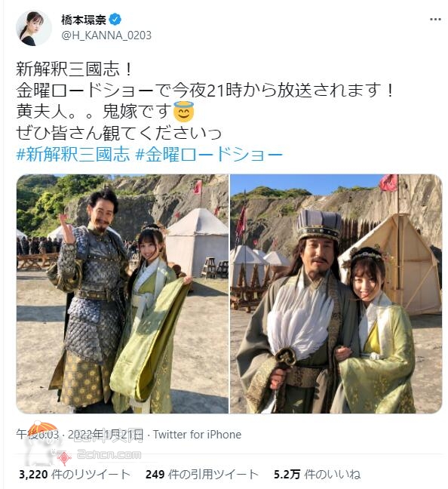Click the tweet body text 新解釈三國志！
This screenshot has height=489, width=448.
(x=75, y=69)
